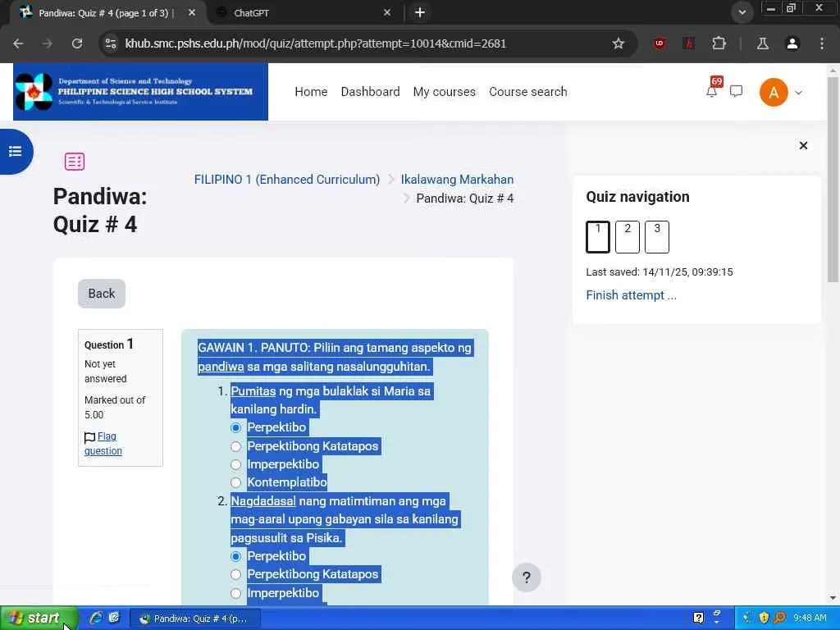Screen dimensions: 840x630
Task: Select Perpektibong Katatapos for item 2
Action: pyautogui.click(x=235, y=574)
